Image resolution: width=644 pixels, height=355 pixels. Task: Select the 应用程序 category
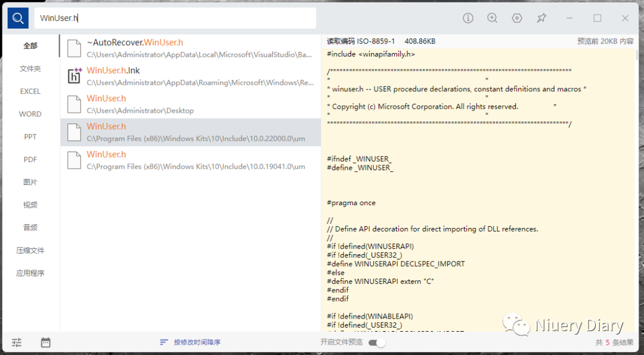30,273
